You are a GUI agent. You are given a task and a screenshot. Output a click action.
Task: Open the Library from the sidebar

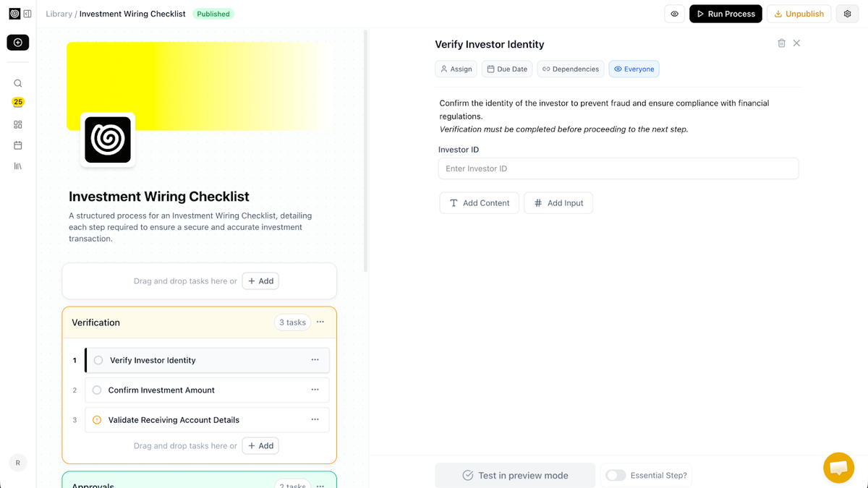(17, 166)
